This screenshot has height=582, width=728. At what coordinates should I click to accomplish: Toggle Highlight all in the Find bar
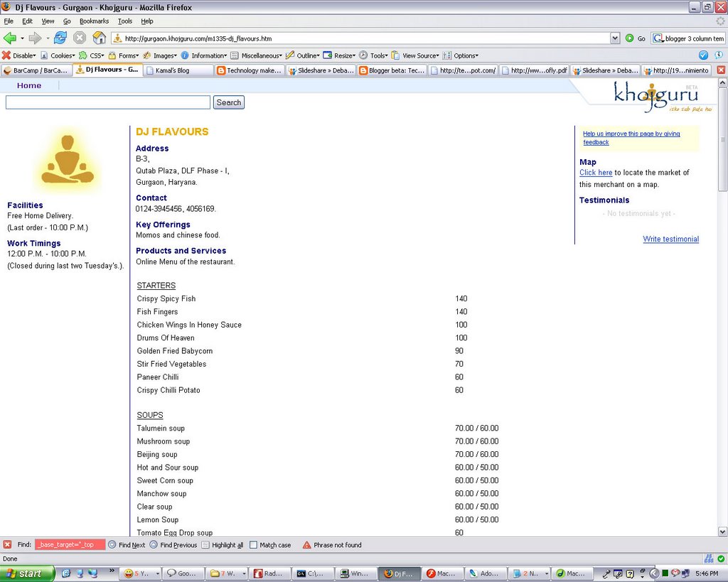[x=223, y=545]
